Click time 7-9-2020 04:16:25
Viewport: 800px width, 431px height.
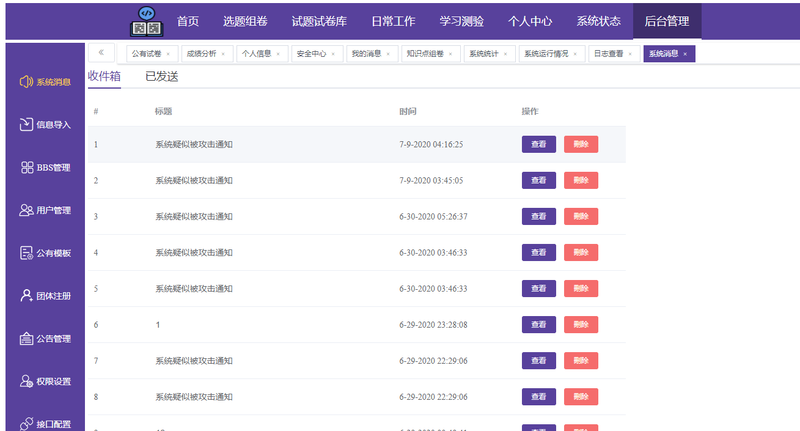pos(431,144)
